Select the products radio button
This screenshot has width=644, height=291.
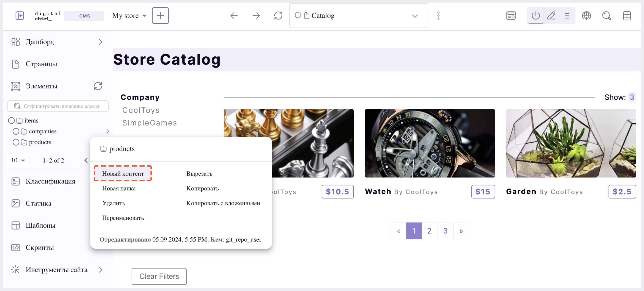tap(16, 142)
